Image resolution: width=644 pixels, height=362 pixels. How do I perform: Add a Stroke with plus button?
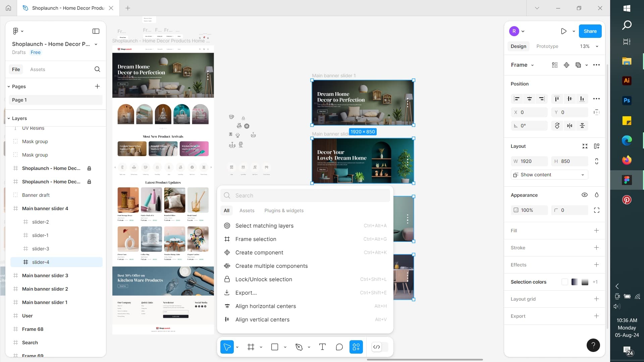coord(596,248)
